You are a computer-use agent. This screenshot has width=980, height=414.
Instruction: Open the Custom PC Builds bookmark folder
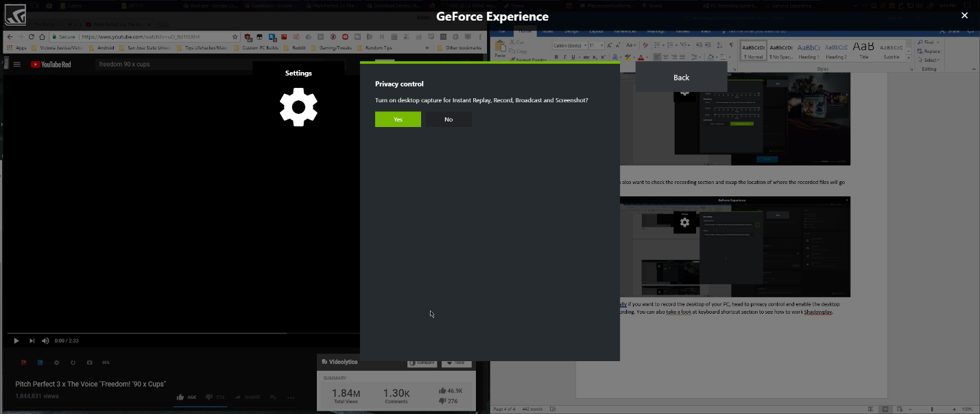tap(255, 48)
